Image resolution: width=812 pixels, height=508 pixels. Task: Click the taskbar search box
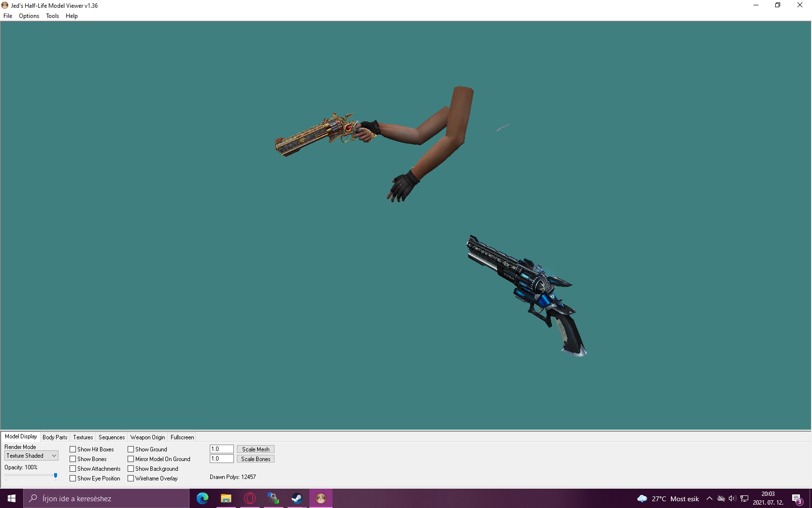tap(106, 498)
